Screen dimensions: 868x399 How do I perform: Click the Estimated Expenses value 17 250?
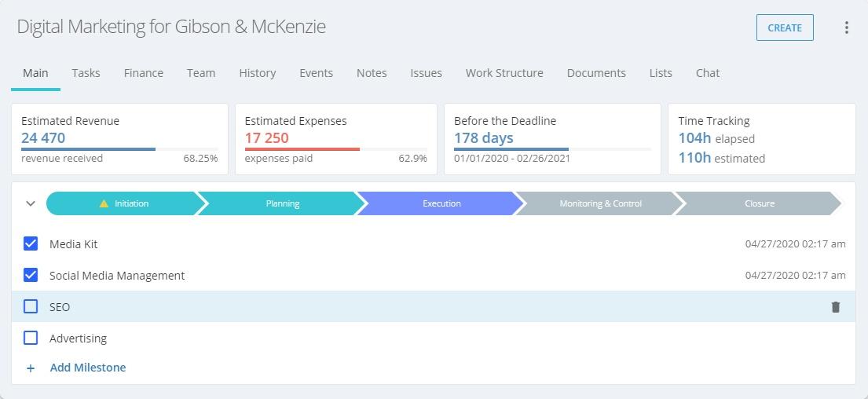click(x=267, y=137)
